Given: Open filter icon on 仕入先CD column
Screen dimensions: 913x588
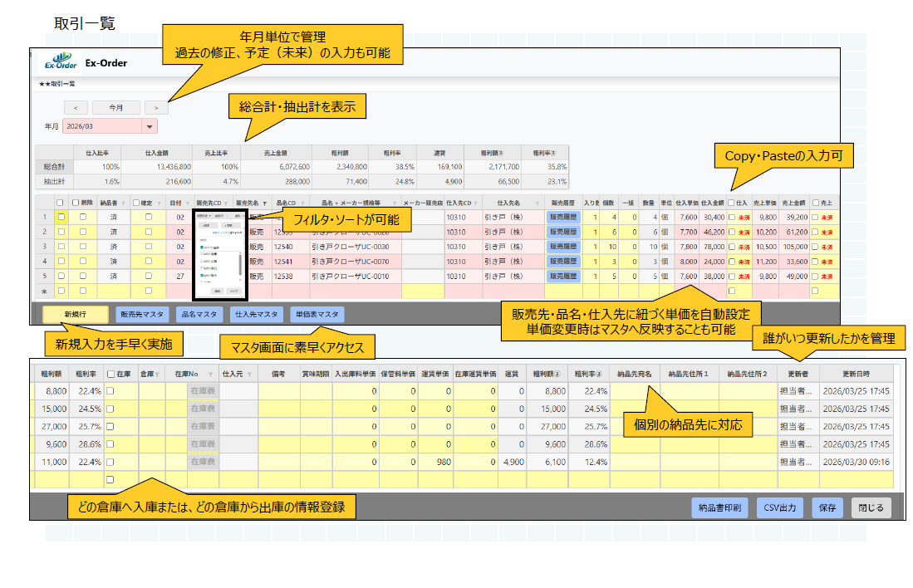Looking at the screenshot, I should tap(474, 203).
